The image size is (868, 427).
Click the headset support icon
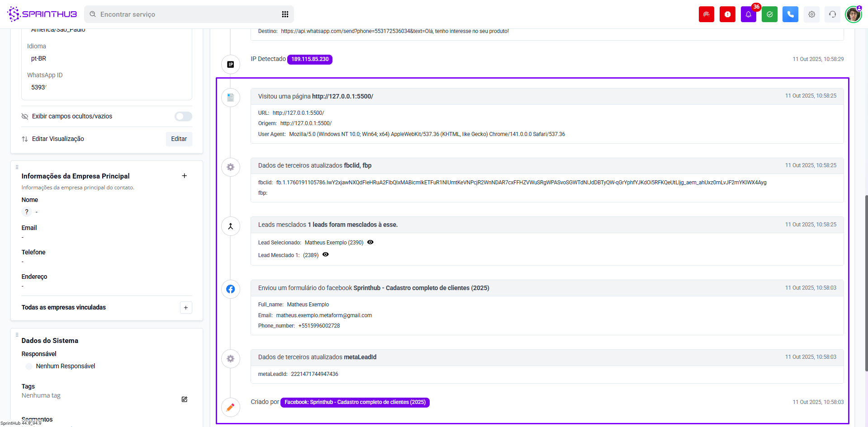pos(832,14)
